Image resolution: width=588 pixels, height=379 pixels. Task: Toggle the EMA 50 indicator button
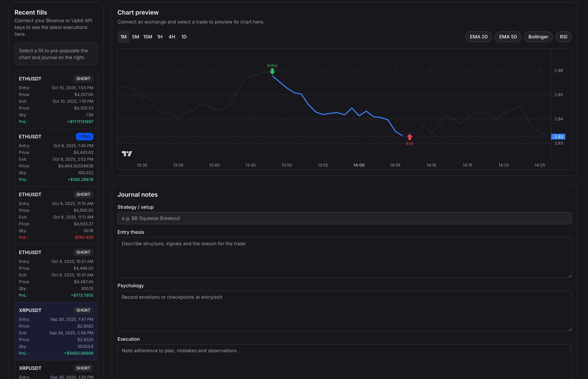[x=508, y=37]
